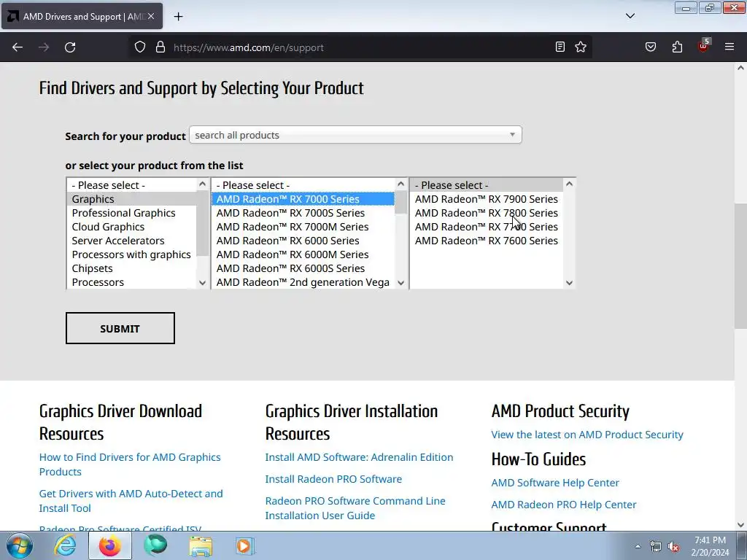Select AMD Radeon RX 6000 Series
This screenshot has height=560, width=747.
point(303,241)
